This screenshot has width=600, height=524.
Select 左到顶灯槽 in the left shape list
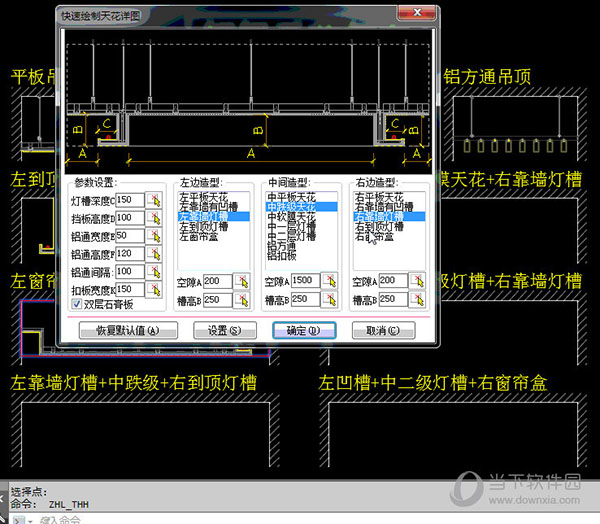(x=214, y=227)
